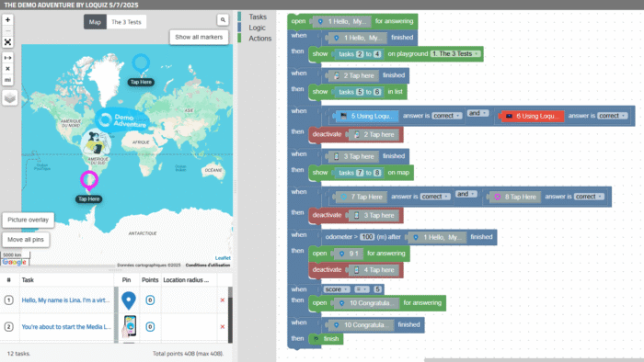Open the playground '1. The 3 Tests' dropdown

coord(455,53)
